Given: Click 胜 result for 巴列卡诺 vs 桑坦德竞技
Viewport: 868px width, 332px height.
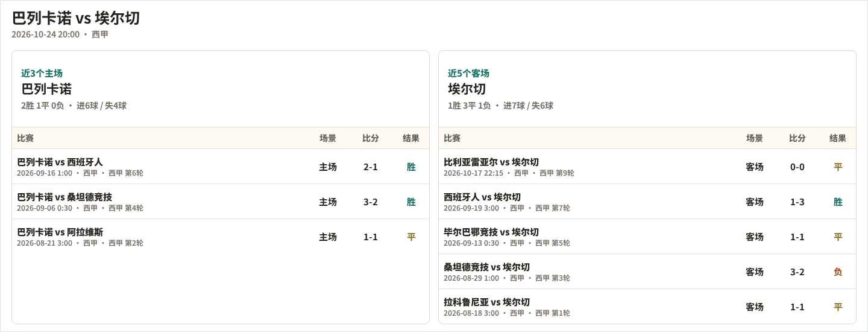Looking at the screenshot, I should [x=411, y=202].
